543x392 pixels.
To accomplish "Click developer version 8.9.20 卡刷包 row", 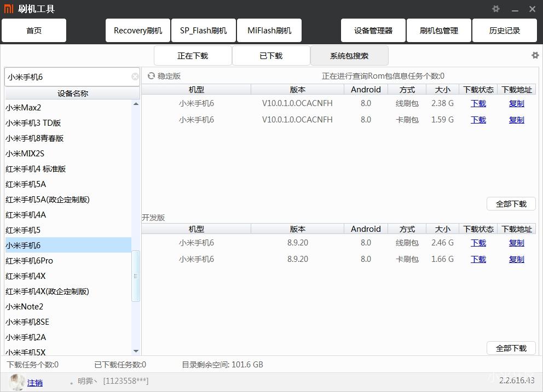I will click(x=339, y=259).
